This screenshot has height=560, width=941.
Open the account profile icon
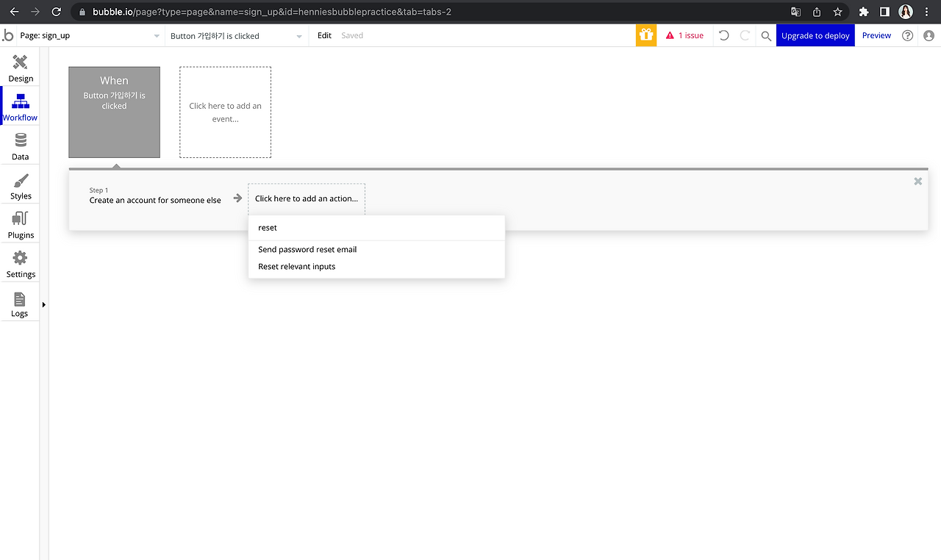[929, 35]
